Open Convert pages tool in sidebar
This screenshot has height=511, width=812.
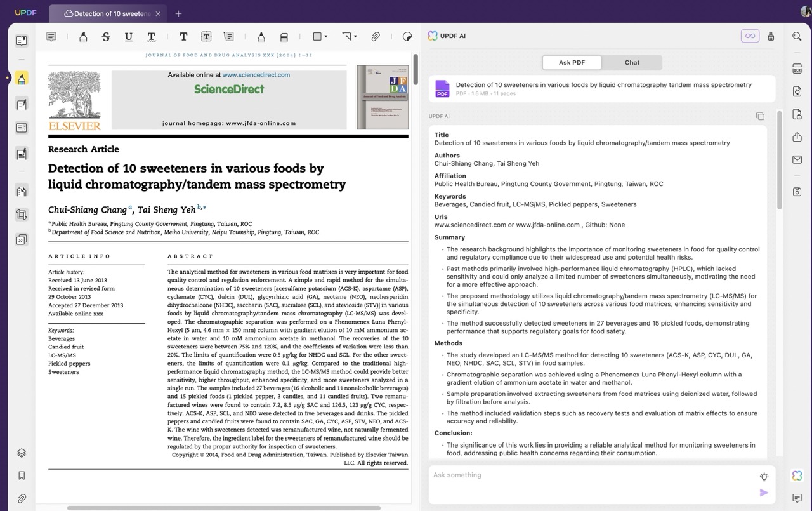pos(22,191)
